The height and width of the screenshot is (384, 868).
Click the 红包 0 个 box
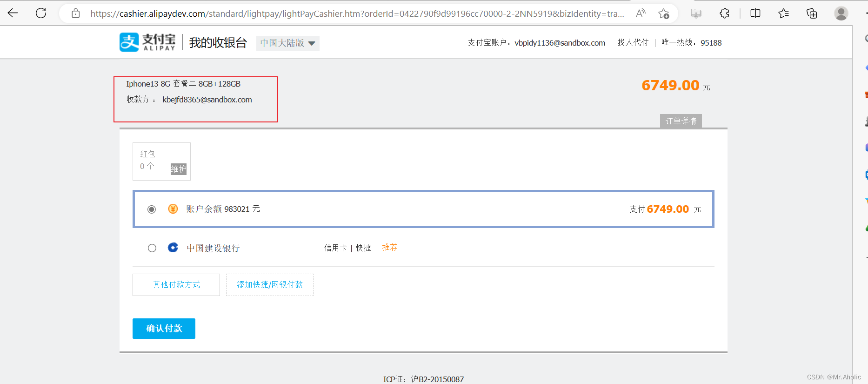click(x=161, y=162)
